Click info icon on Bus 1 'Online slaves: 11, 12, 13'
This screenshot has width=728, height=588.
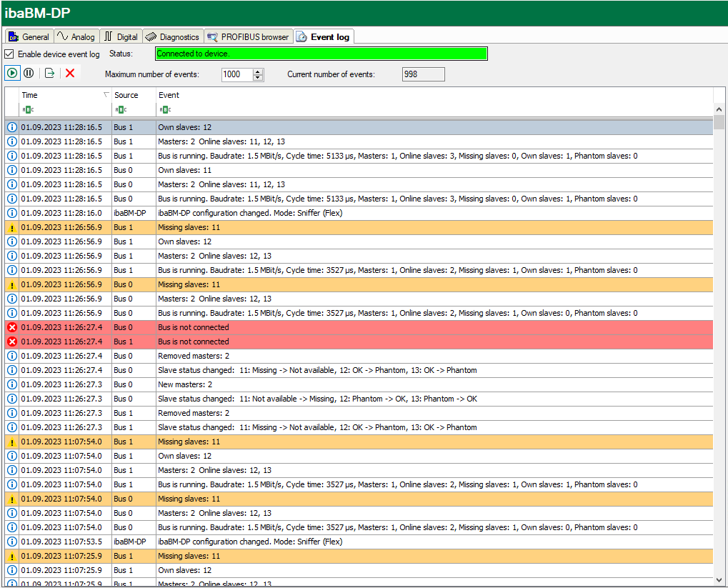click(x=12, y=141)
